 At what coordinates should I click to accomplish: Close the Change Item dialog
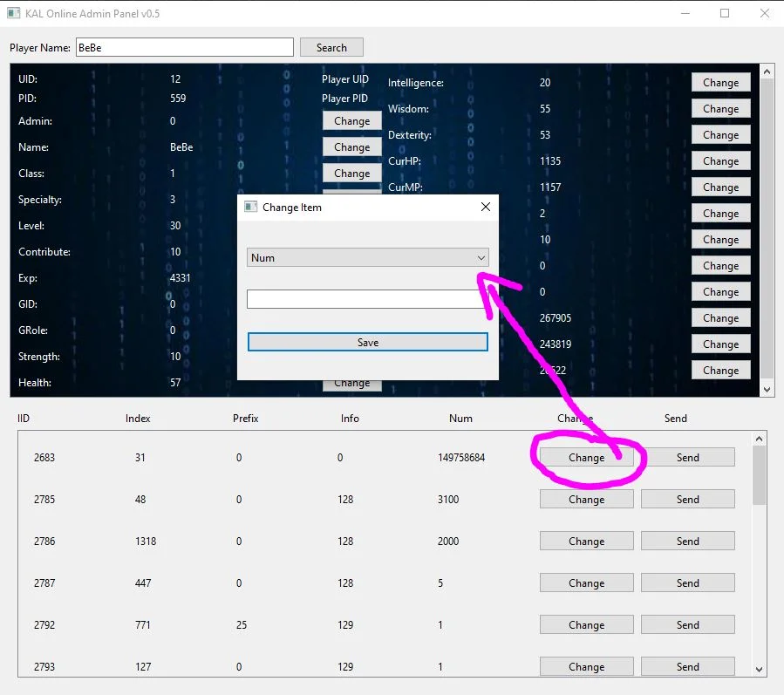(485, 207)
